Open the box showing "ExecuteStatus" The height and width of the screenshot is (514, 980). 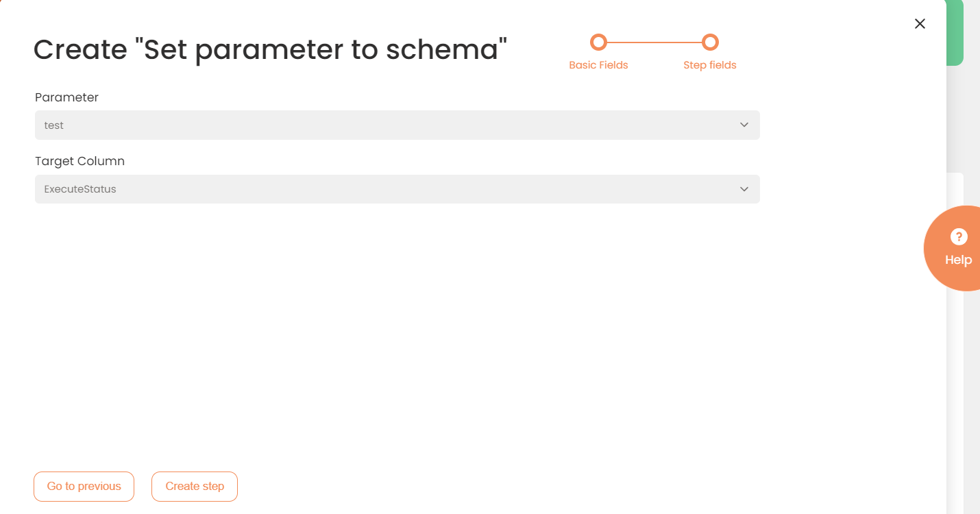coord(384,189)
